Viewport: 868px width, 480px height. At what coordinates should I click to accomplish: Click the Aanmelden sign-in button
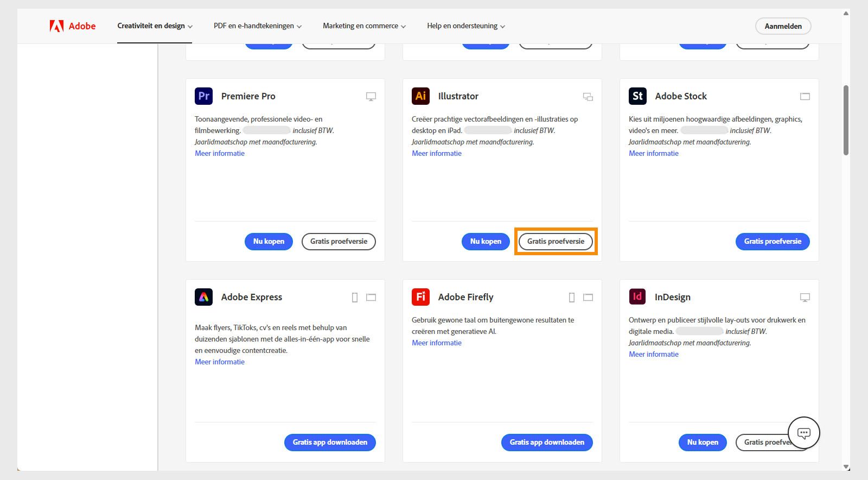tap(783, 26)
